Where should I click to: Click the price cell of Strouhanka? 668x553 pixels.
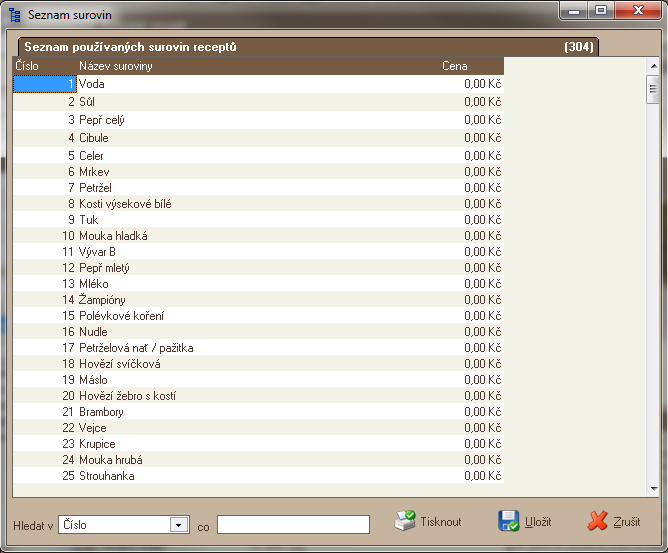click(472, 475)
